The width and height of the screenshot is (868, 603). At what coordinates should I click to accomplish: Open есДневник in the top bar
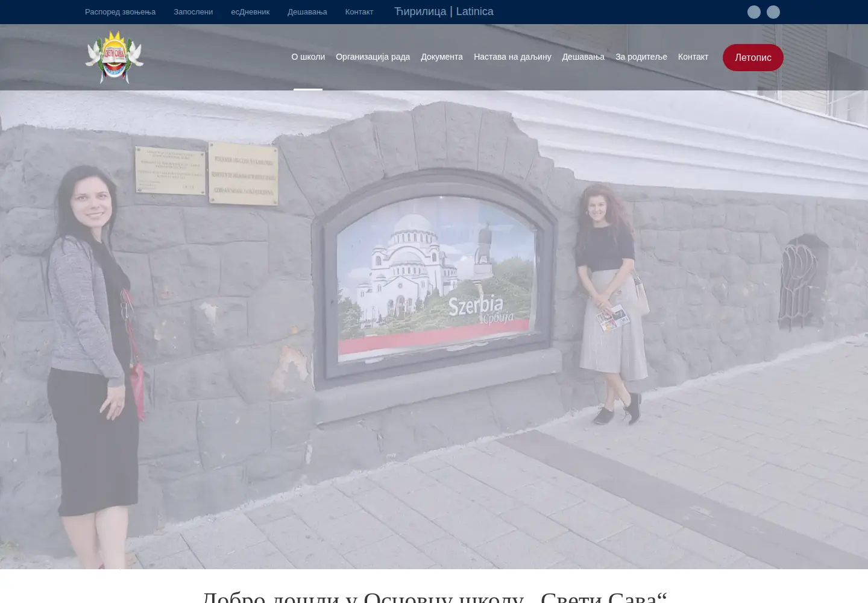(x=250, y=12)
